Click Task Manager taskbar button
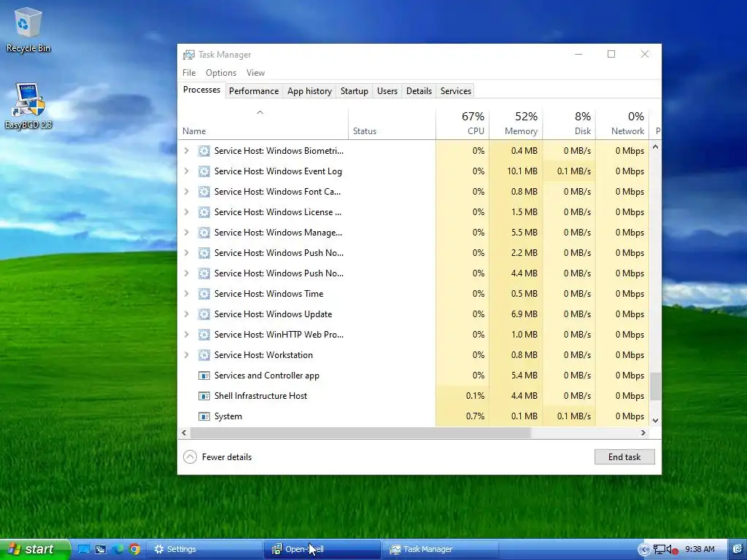 pyautogui.click(x=440, y=550)
